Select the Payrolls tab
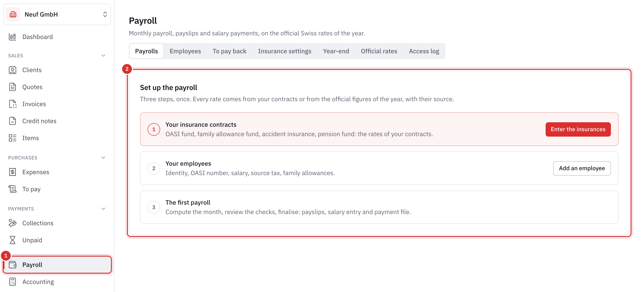The height and width of the screenshot is (292, 644). (146, 51)
